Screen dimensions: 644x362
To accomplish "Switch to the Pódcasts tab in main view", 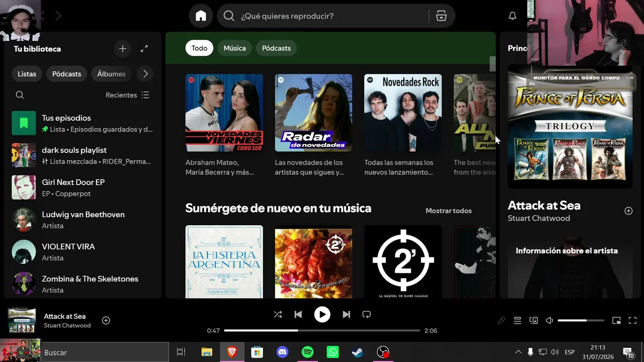I will (x=276, y=48).
